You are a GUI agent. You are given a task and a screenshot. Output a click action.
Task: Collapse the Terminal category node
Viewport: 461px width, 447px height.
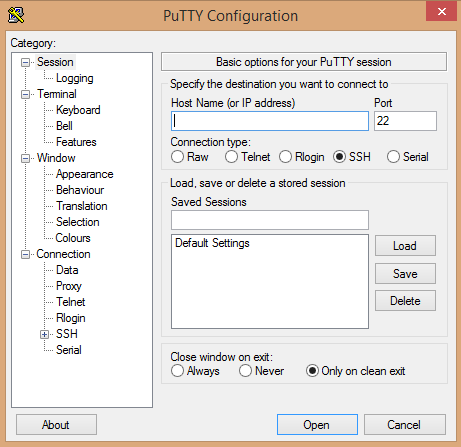click(x=25, y=94)
